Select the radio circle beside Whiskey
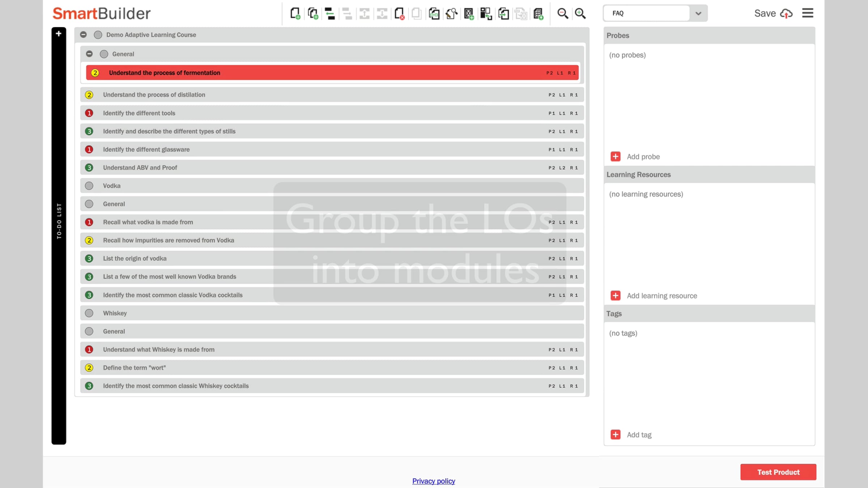The image size is (868, 488). click(x=89, y=313)
